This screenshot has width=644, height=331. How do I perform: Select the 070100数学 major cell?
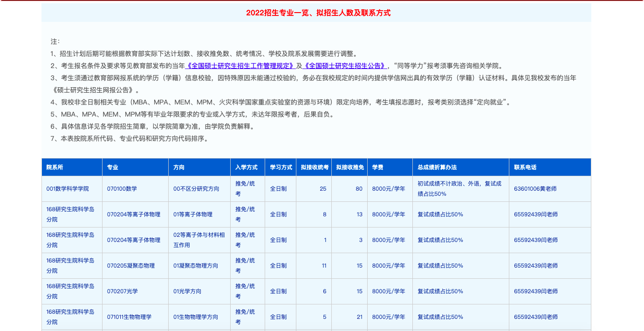click(122, 189)
